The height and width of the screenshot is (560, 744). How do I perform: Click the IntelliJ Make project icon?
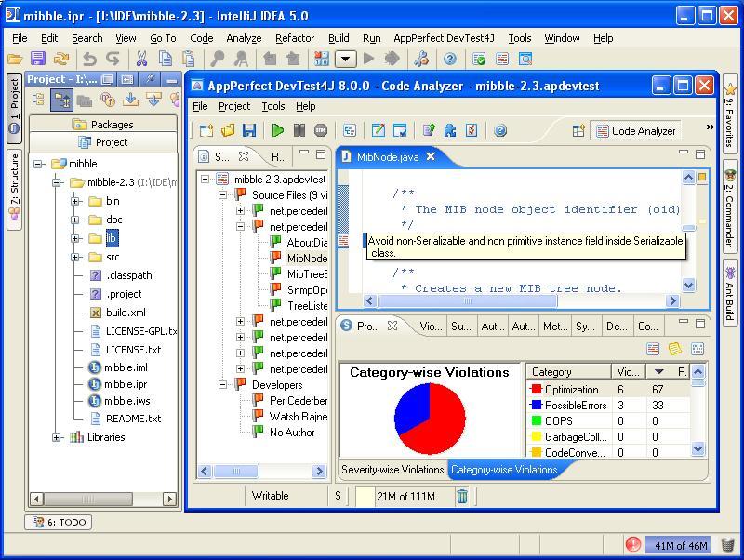pos(321,59)
